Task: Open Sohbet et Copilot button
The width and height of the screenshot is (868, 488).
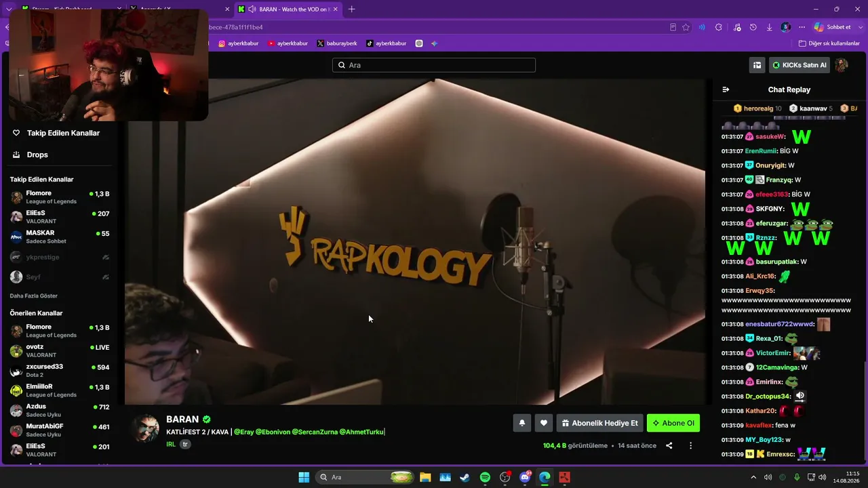Action: (x=833, y=27)
